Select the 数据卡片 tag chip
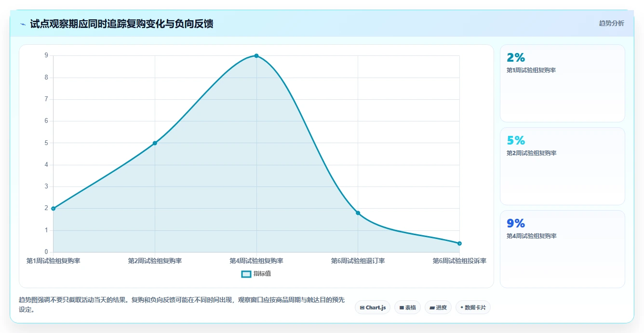Viewport: 644px width, 333px height. 473,307
